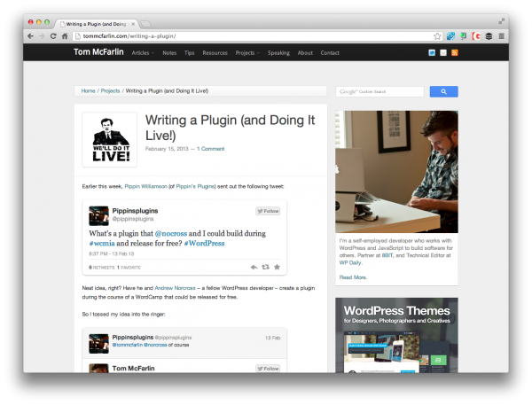The width and height of the screenshot is (532, 405).
Task: Open the Speaking menu item
Action: tap(278, 53)
